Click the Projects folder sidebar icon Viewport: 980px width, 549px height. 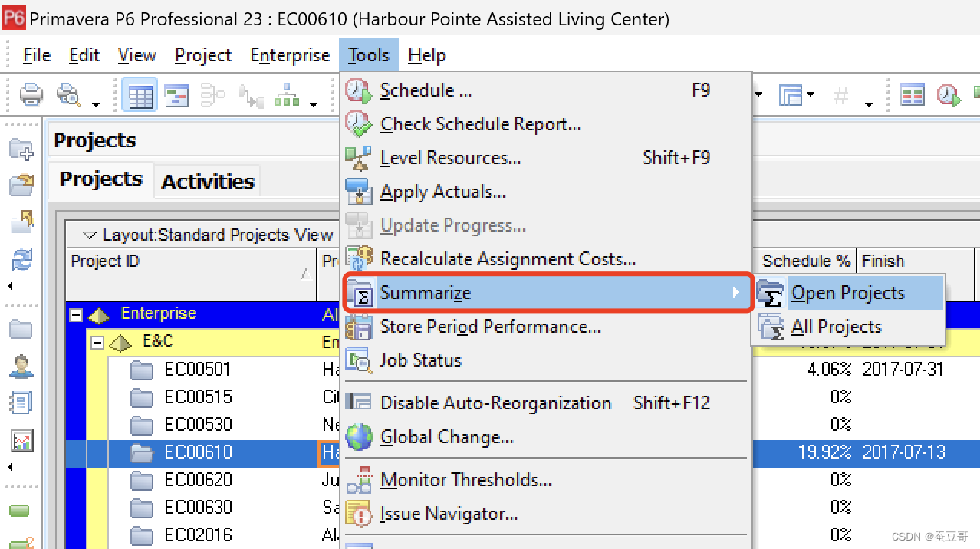click(x=21, y=330)
